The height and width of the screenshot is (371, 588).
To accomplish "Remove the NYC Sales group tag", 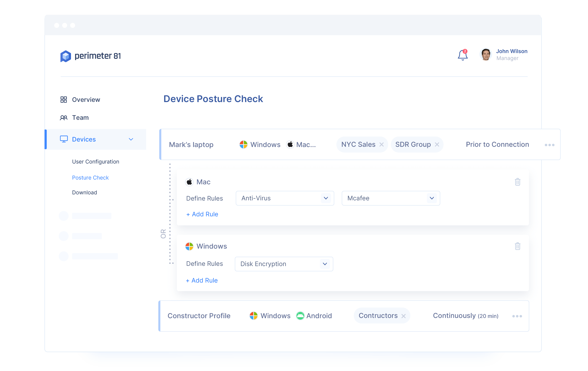I will pos(381,145).
